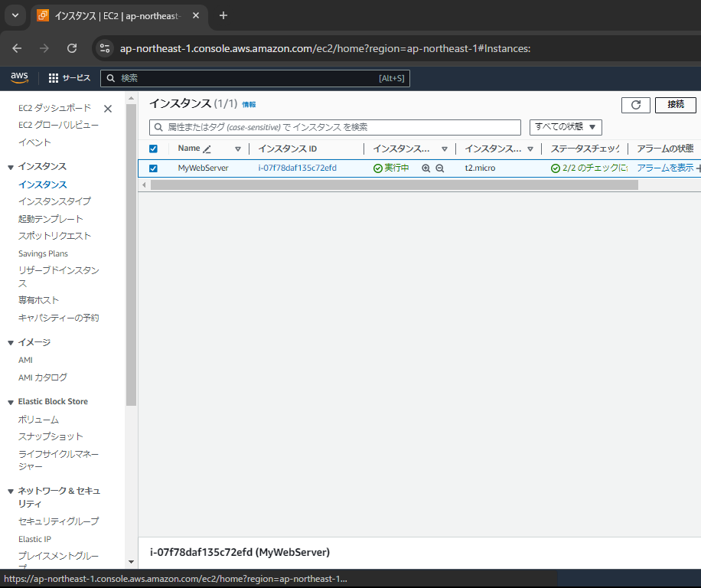Screen dimensions: 701x588
Task: Open イベント in sidebar
Action: (34, 142)
